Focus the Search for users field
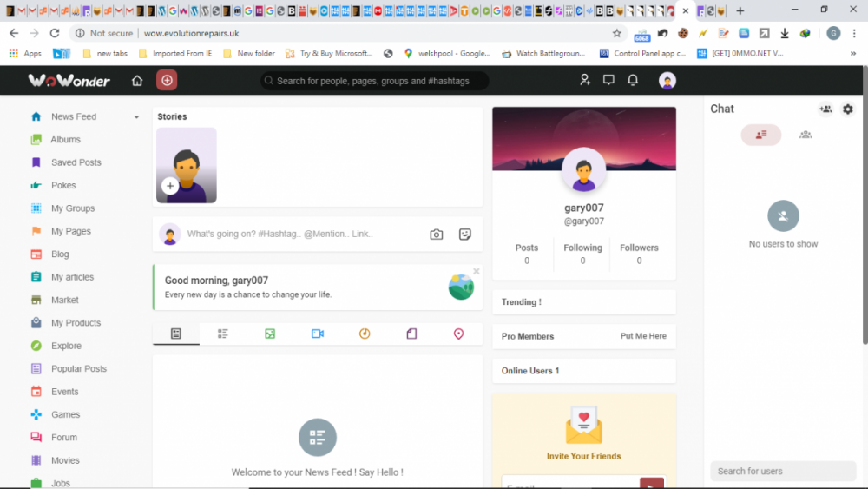 [783, 472]
